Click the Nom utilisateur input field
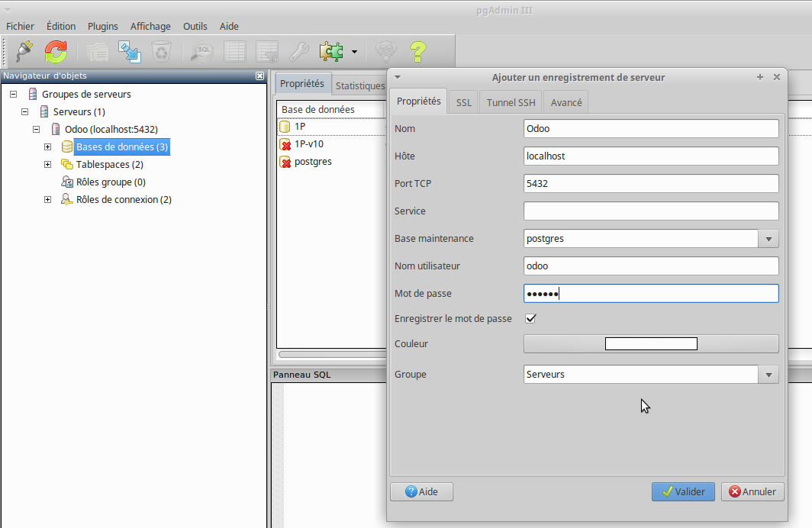 651,266
